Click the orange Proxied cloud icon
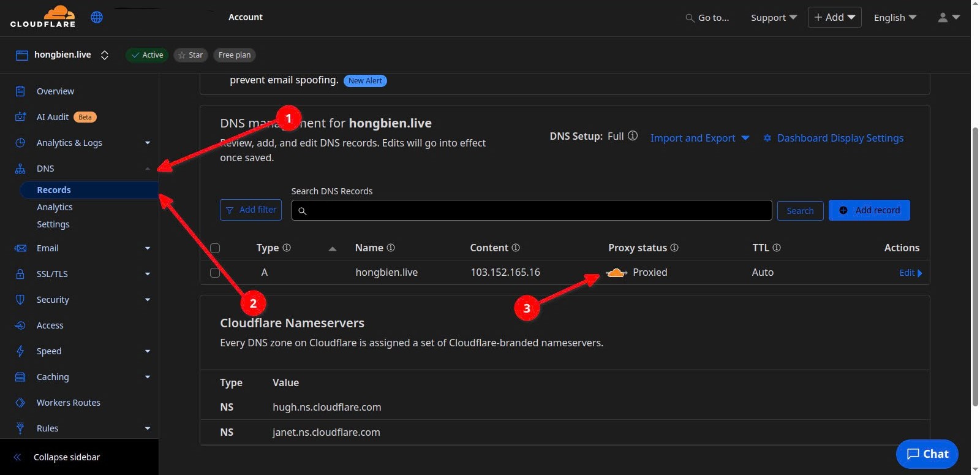 (616, 273)
